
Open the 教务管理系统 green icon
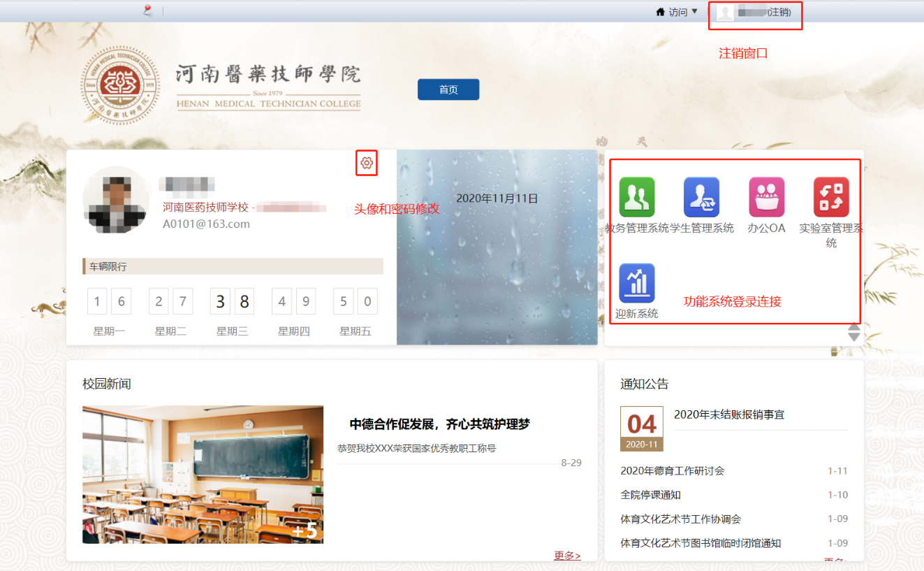637,197
